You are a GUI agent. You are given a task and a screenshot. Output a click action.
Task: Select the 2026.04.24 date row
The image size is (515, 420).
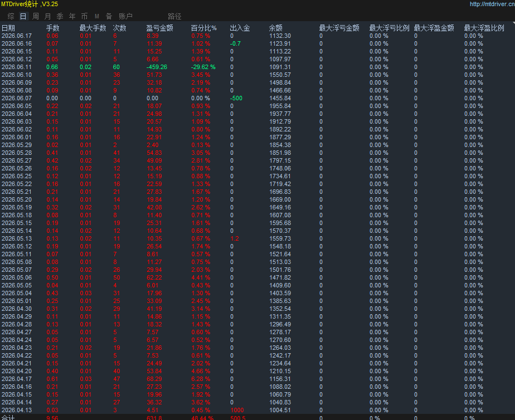coord(17,340)
